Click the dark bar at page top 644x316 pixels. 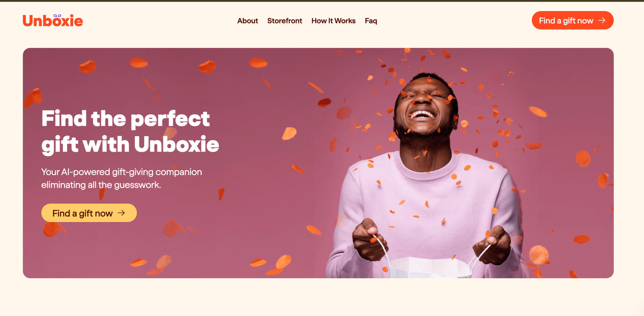[x=322, y=1]
